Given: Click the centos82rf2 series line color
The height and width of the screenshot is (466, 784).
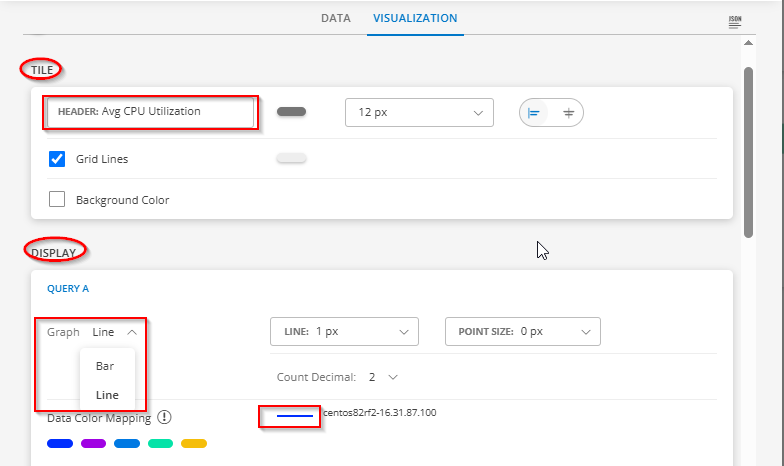Looking at the screenshot, I should (295, 416).
